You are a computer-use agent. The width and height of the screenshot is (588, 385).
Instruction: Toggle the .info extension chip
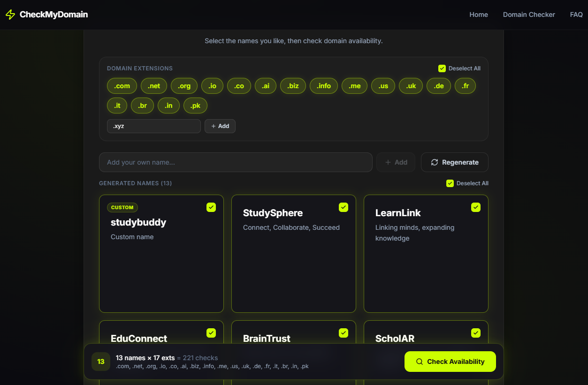pos(324,86)
